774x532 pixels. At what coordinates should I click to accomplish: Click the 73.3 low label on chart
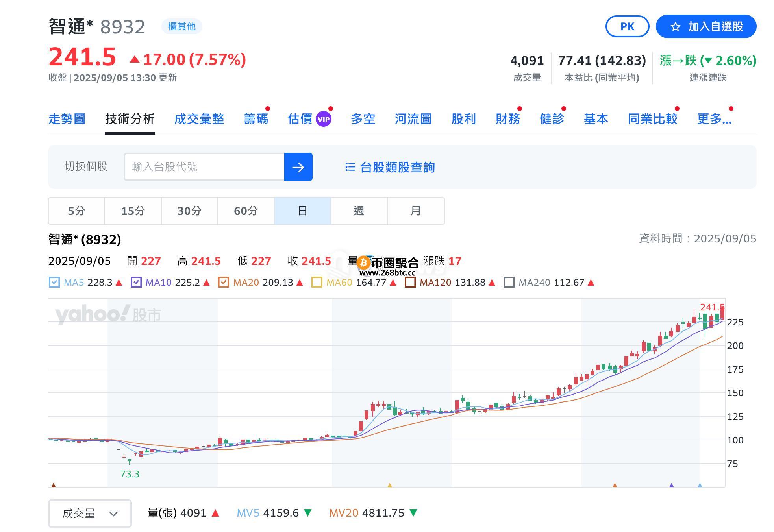pos(130,474)
